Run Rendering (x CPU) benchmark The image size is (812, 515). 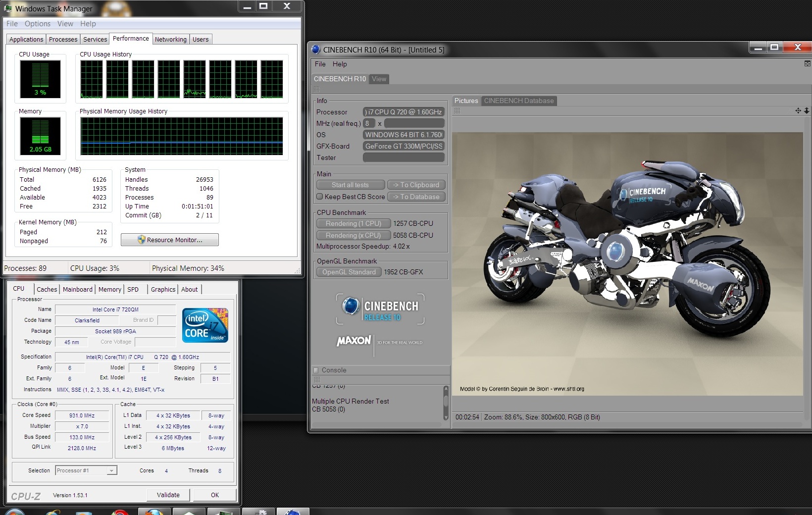pos(354,235)
